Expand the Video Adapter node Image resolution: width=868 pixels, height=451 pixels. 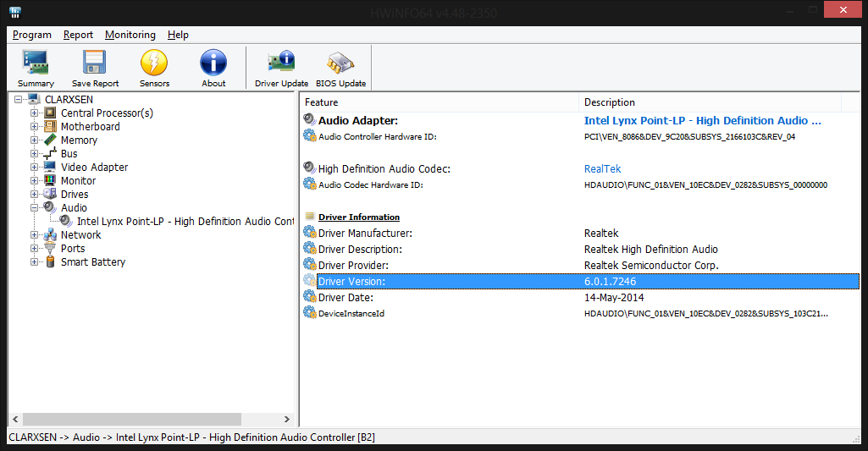(x=35, y=168)
